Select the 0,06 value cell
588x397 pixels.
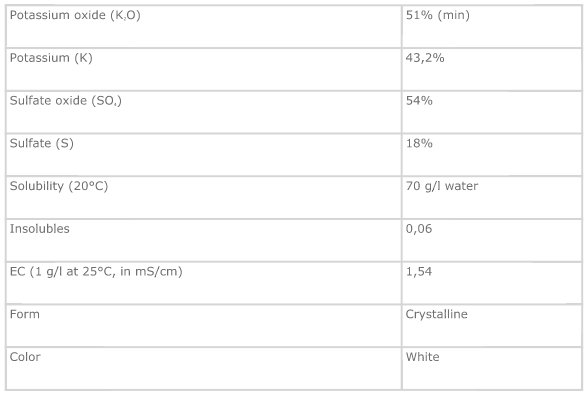(x=492, y=240)
